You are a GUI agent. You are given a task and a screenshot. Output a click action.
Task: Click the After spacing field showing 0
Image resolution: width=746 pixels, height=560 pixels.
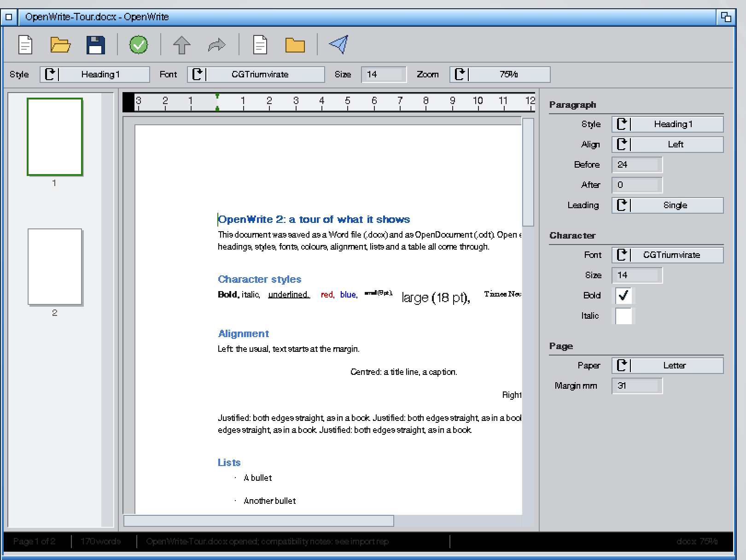point(637,185)
